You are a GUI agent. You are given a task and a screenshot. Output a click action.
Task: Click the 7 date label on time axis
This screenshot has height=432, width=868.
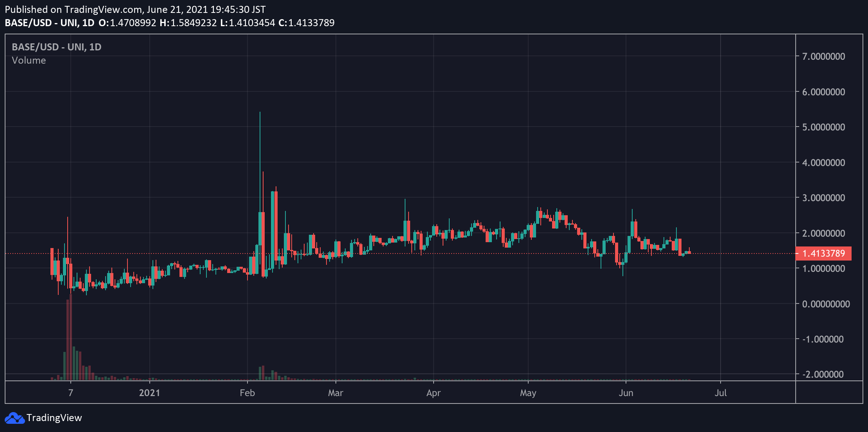click(x=70, y=393)
